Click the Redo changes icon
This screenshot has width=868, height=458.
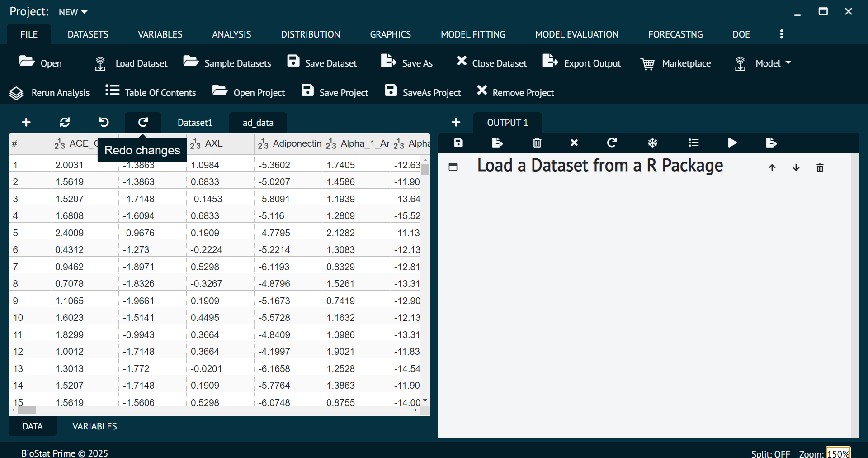pos(143,122)
